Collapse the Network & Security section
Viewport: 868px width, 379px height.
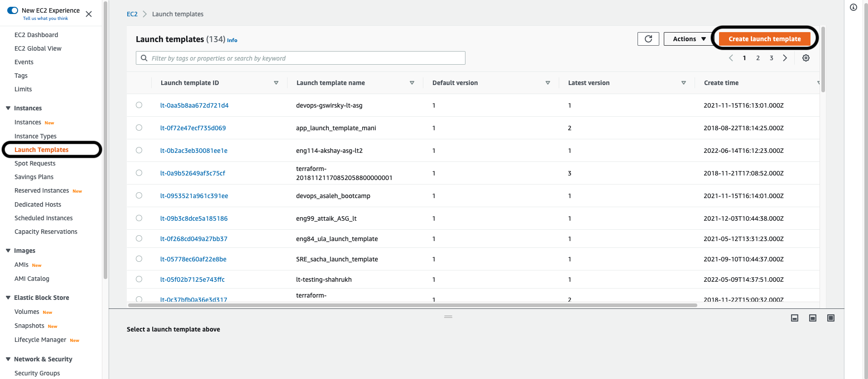pyautogui.click(x=8, y=359)
